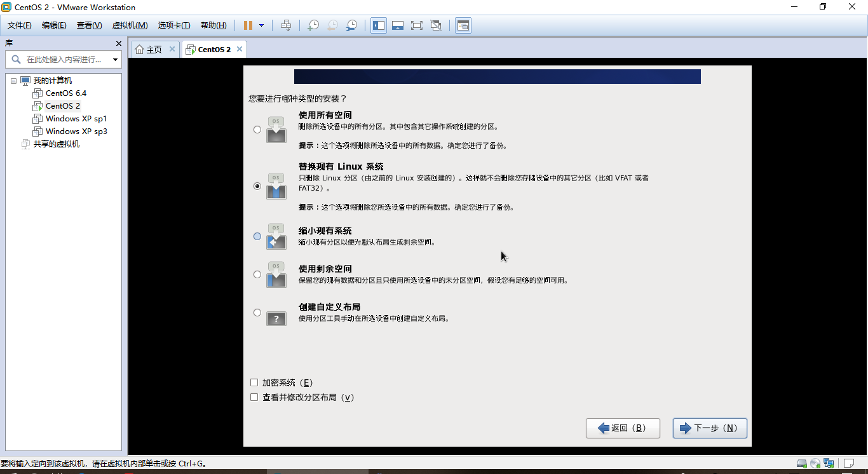Viewport: 868px width, 474px height.
Task: Select the 创建自定义布局 radio option
Action: [257, 312]
